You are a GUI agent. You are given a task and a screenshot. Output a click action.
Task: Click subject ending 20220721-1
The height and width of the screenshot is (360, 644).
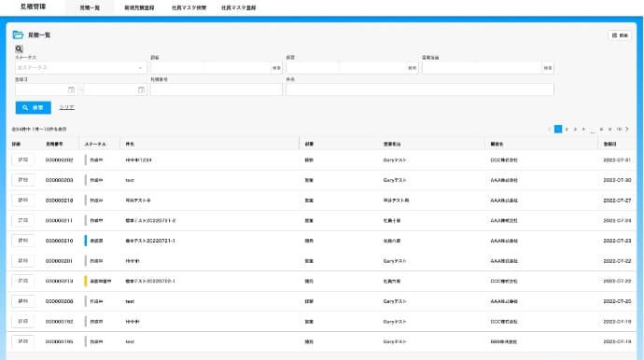[x=150, y=241]
